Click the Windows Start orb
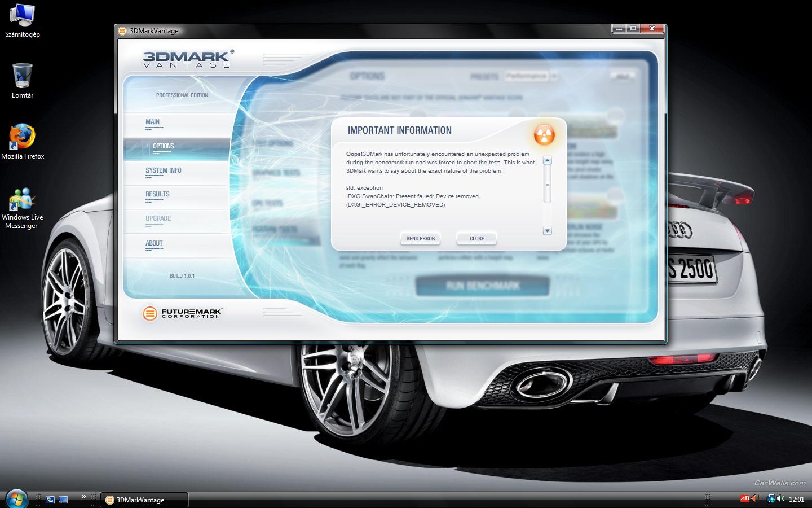Viewport: 812px width, 508px height. tap(16, 498)
